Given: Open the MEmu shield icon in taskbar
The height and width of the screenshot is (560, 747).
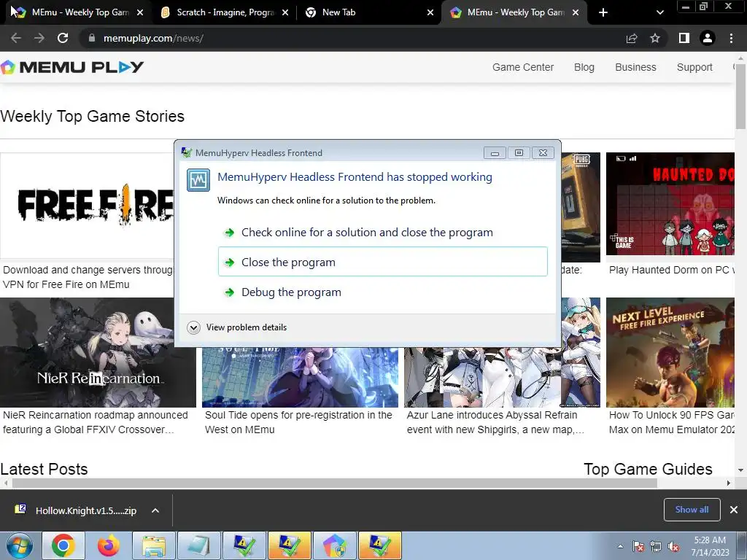Looking at the screenshot, I should coord(334,545).
